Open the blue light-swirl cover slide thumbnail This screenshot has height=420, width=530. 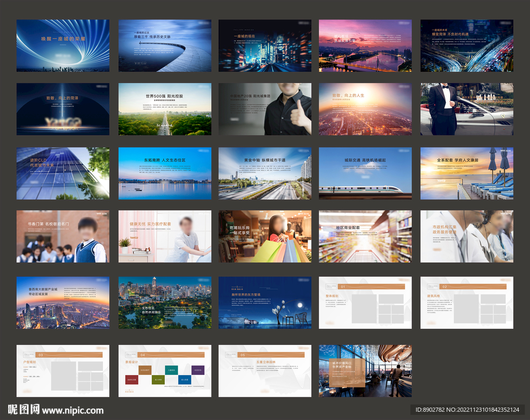[63, 46]
